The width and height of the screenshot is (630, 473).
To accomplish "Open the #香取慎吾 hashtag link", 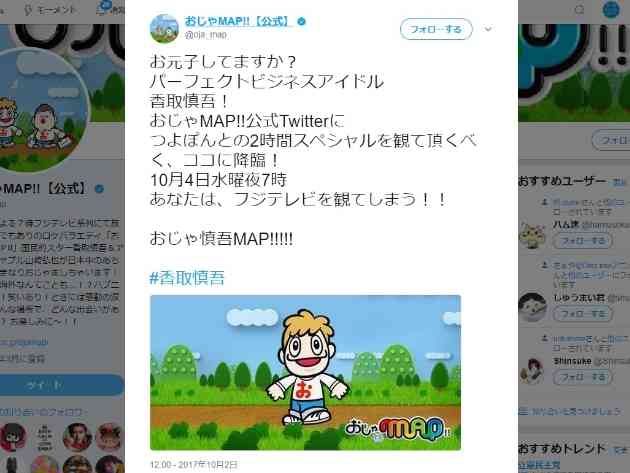I will pyautogui.click(x=187, y=278).
